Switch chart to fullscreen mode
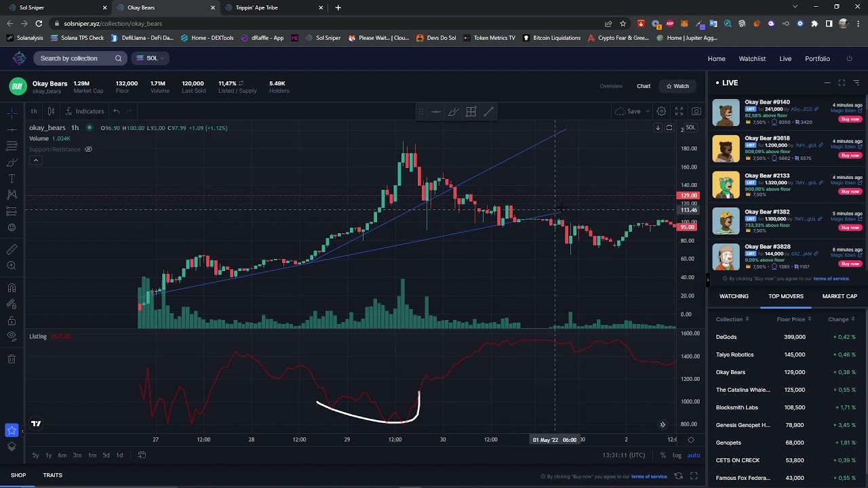868x488 pixels. pyautogui.click(x=679, y=111)
